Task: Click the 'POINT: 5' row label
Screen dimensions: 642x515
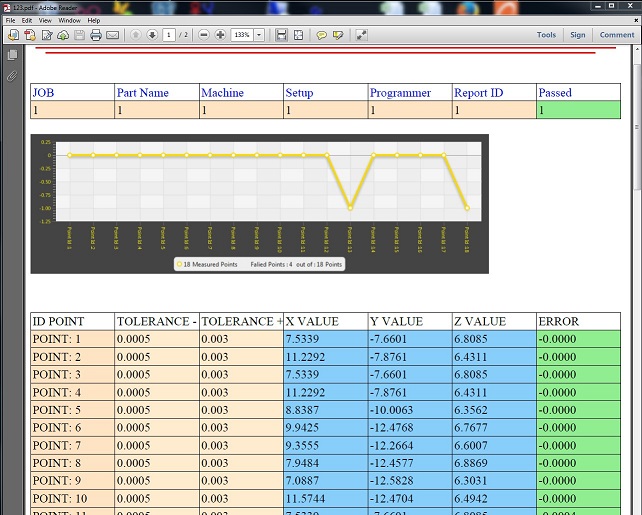Action: pyautogui.click(x=72, y=410)
